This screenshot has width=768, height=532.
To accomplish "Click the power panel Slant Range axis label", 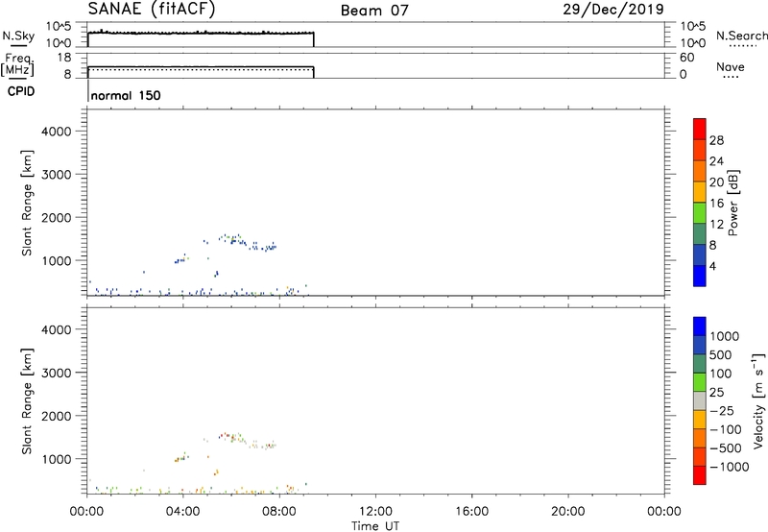I will point(27,203).
